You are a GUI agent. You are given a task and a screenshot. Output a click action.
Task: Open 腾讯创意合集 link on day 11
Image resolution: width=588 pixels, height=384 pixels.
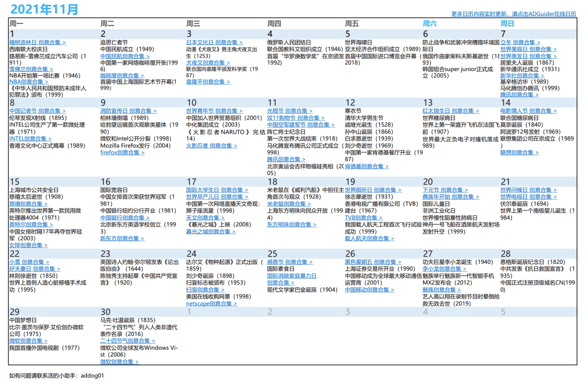tap(286, 160)
